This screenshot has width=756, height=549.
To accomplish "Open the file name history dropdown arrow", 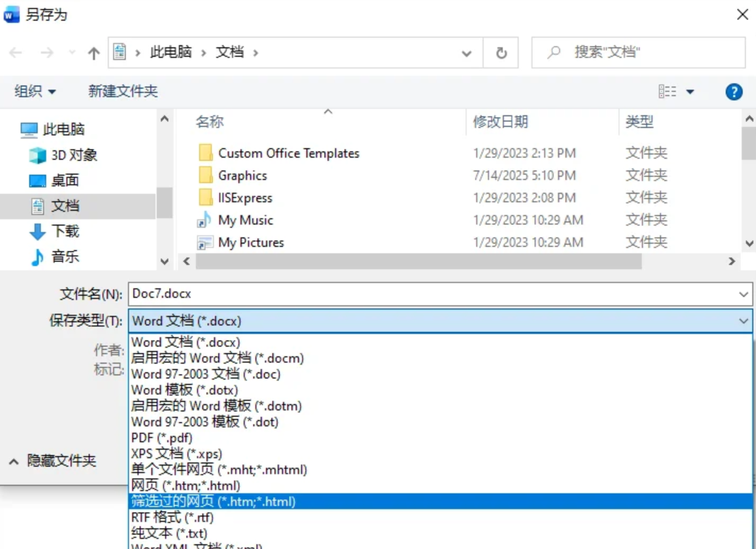I will point(743,294).
